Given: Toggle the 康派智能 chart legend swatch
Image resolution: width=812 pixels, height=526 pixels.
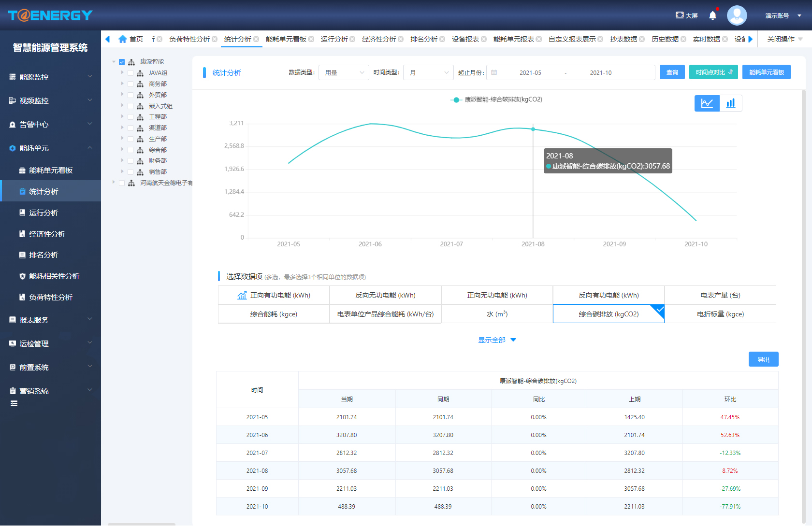Looking at the screenshot, I should (x=456, y=100).
